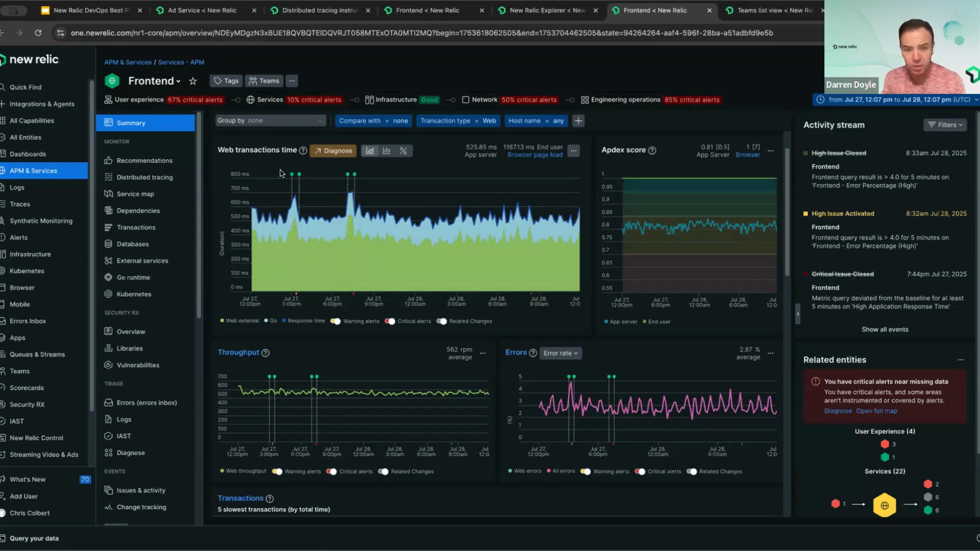Toggle Warning alerts on Throughput chart

(x=277, y=472)
